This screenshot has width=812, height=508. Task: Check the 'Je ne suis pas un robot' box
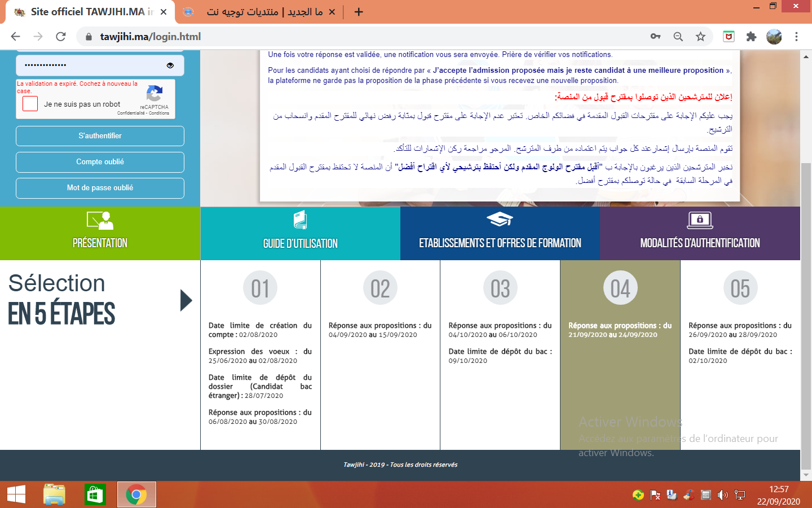coord(30,104)
